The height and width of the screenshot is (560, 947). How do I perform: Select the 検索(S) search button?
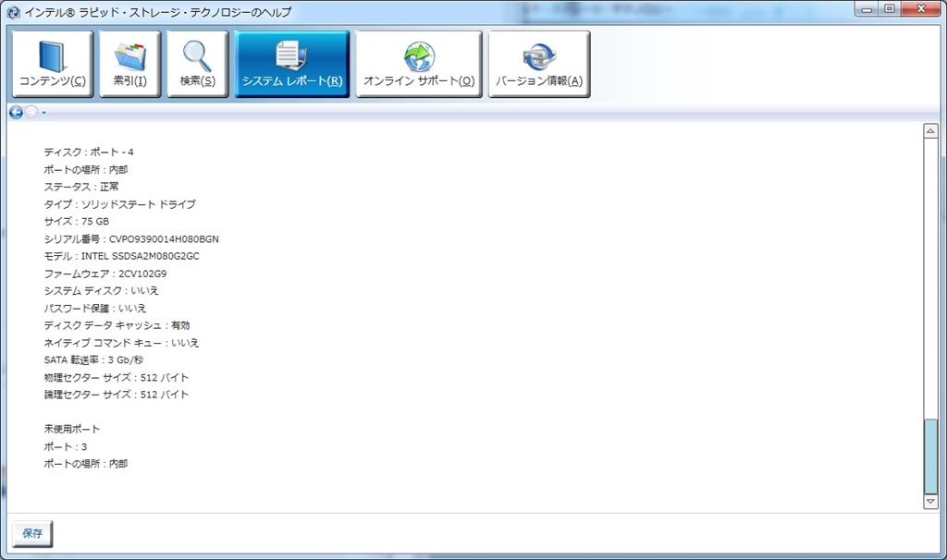click(x=198, y=64)
